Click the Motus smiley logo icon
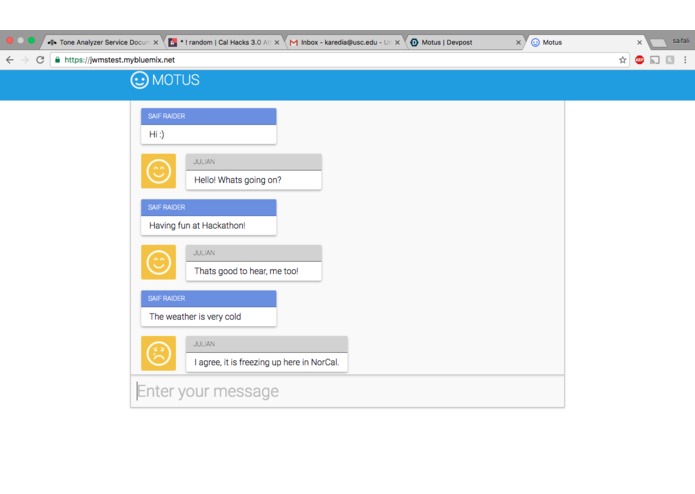This screenshot has width=695, height=494. (x=139, y=80)
